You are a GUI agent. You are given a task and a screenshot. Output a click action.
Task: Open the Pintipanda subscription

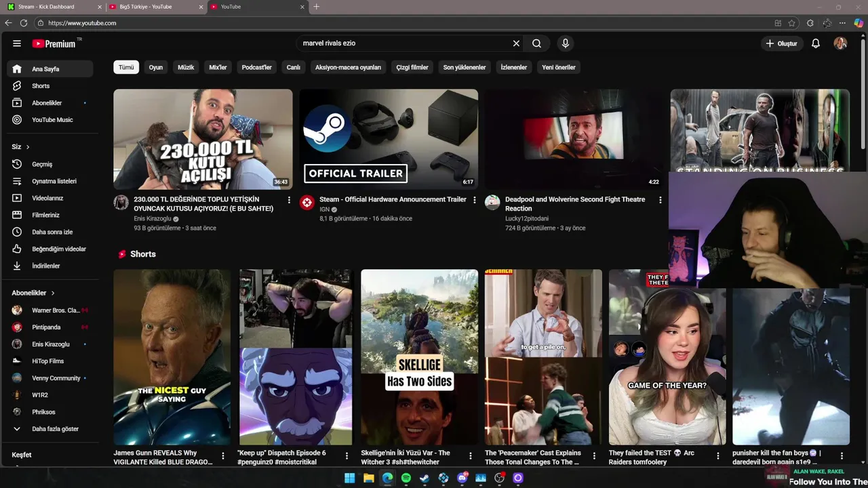[50, 327]
